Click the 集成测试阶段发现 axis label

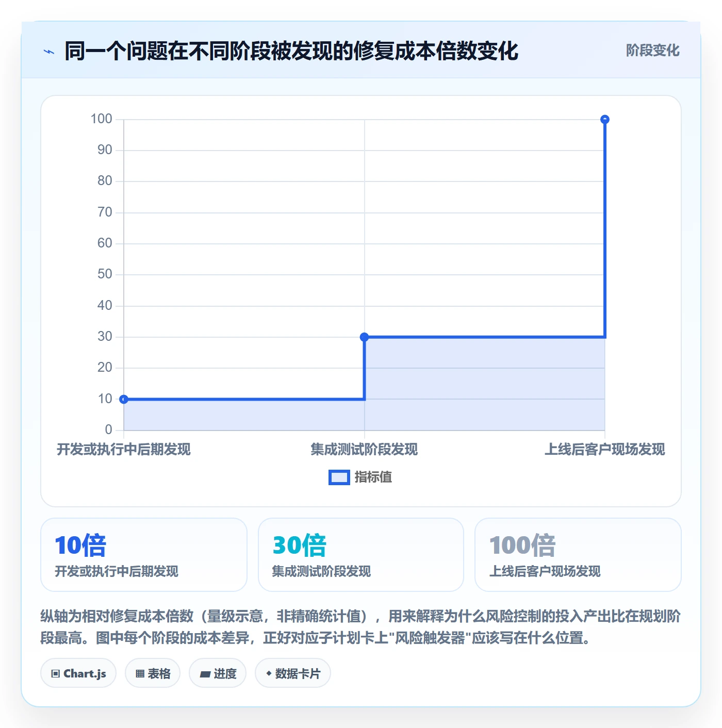(364, 450)
